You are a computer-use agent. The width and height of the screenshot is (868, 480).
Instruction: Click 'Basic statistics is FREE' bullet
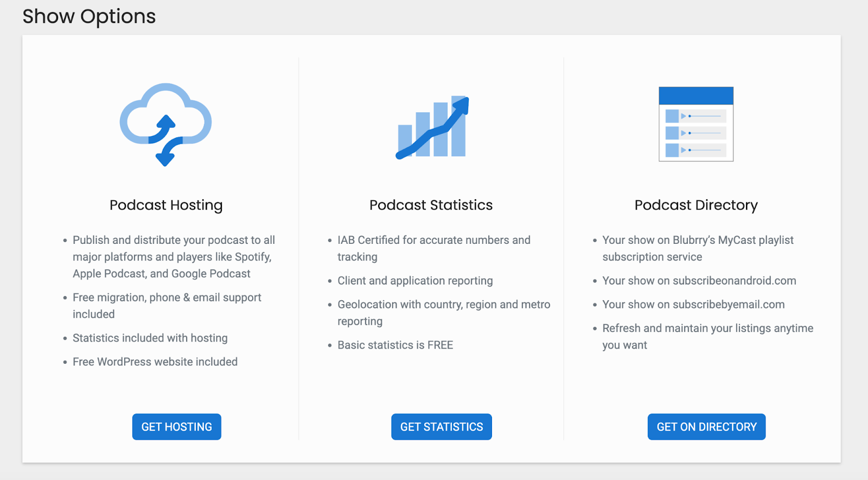coord(395,345)
